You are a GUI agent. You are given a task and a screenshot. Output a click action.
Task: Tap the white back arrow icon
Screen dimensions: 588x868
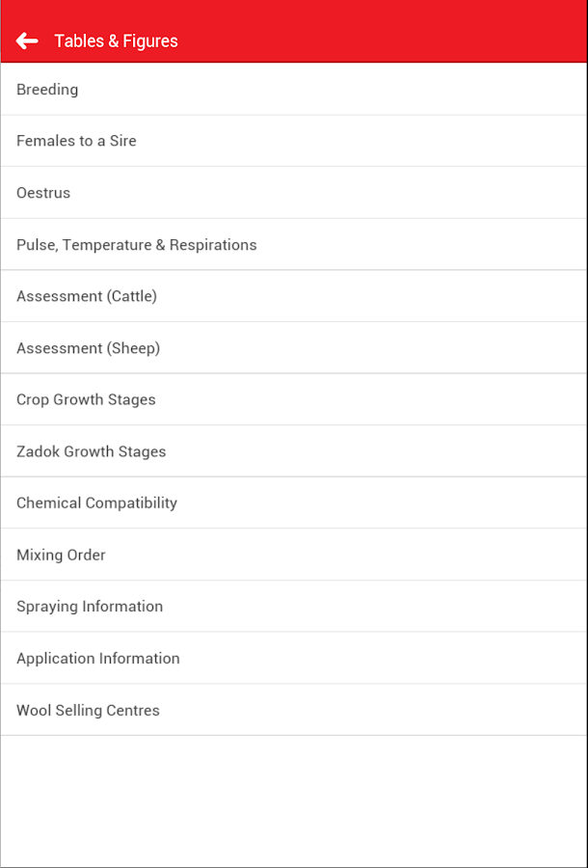pos(27,41)
